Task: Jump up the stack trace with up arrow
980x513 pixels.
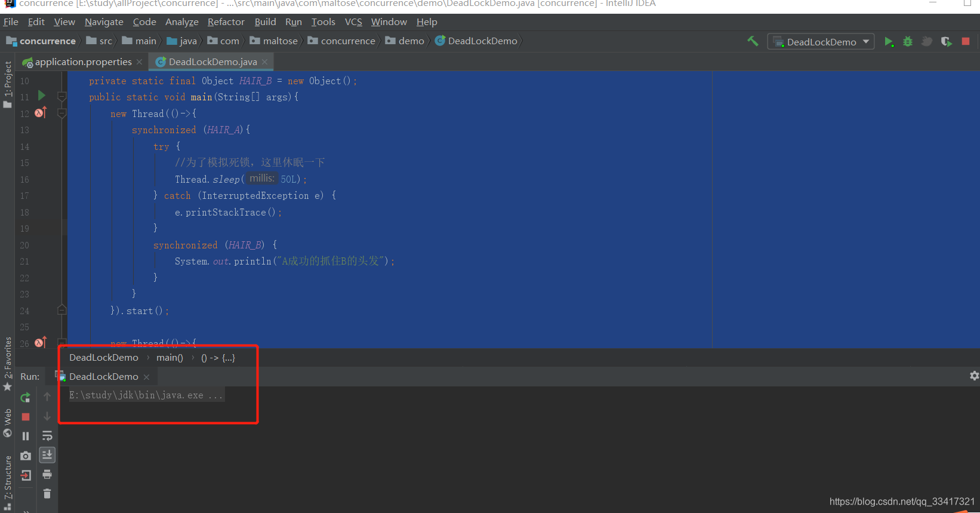Action: click(47, 397)
